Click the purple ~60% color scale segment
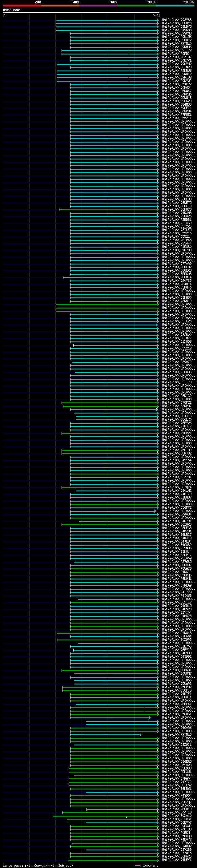Image resolution: width=197 pixels, height=868 pixels. (98, 6)
